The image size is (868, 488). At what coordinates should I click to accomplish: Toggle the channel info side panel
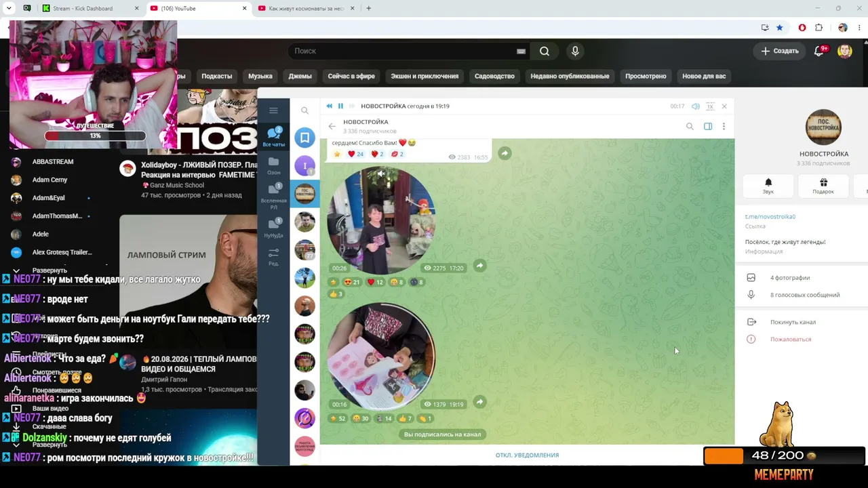point(708,126)
